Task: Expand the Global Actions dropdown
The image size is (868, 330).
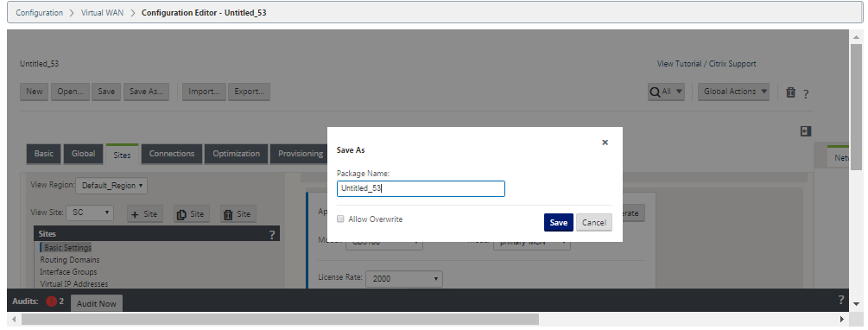Action: 733,92
